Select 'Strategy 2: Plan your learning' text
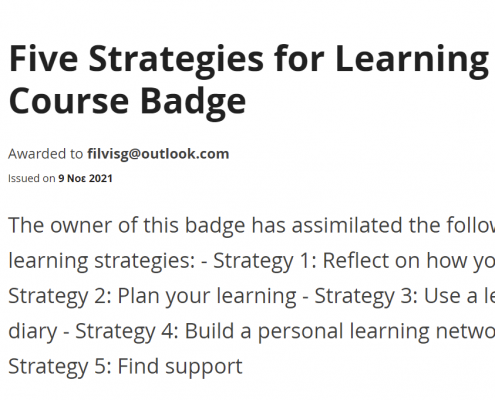The height and width of the screenshot is (400, 495). click(x=152, y=296)
